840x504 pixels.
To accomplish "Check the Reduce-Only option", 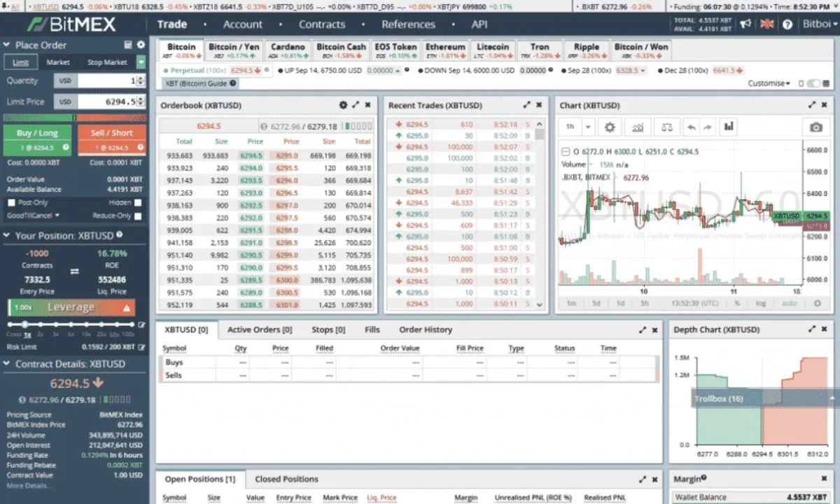I will pyautogui.click(x=136, y=215).
